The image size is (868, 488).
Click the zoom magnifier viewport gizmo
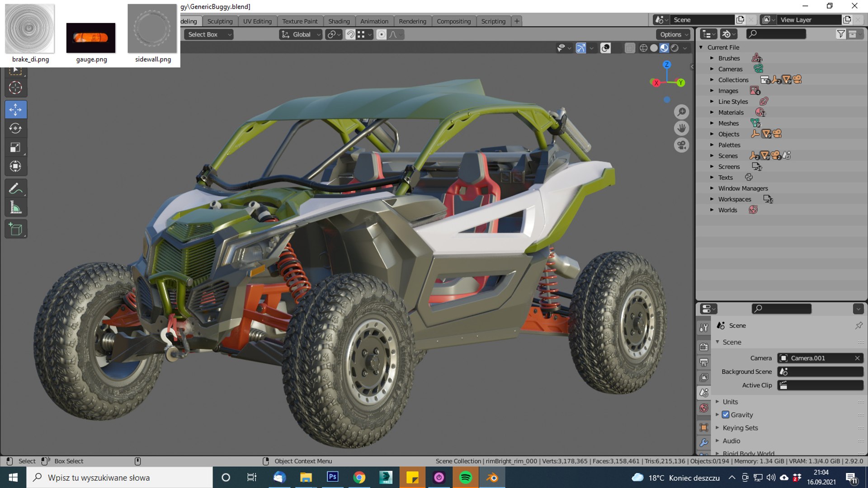pos(681,112)
